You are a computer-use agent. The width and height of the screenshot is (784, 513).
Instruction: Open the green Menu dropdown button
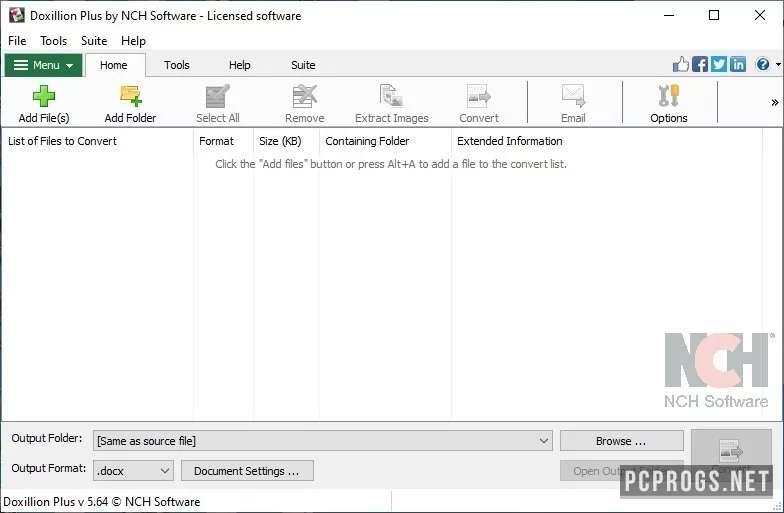(44, 65)
